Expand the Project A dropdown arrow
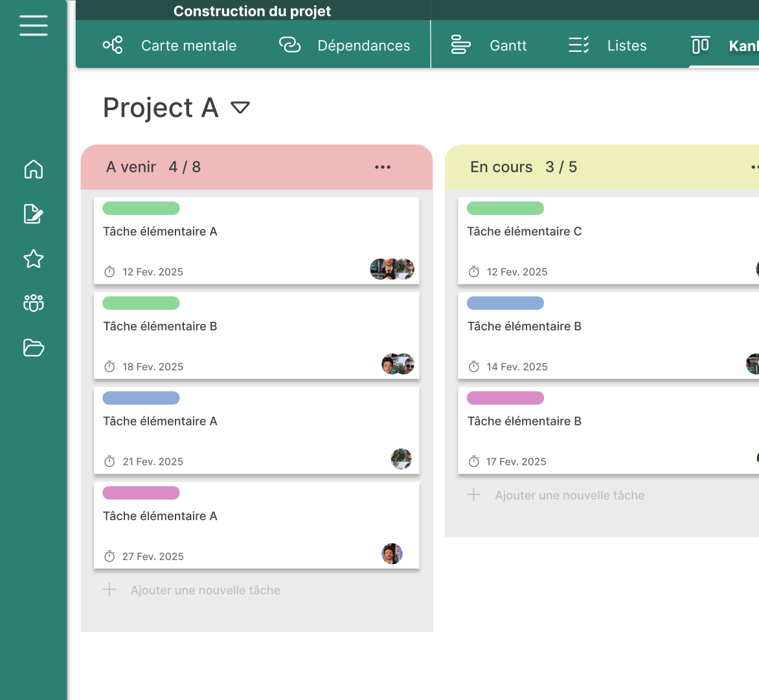The width and height of the screenshot is (759, 700). [x=240, y=107]
